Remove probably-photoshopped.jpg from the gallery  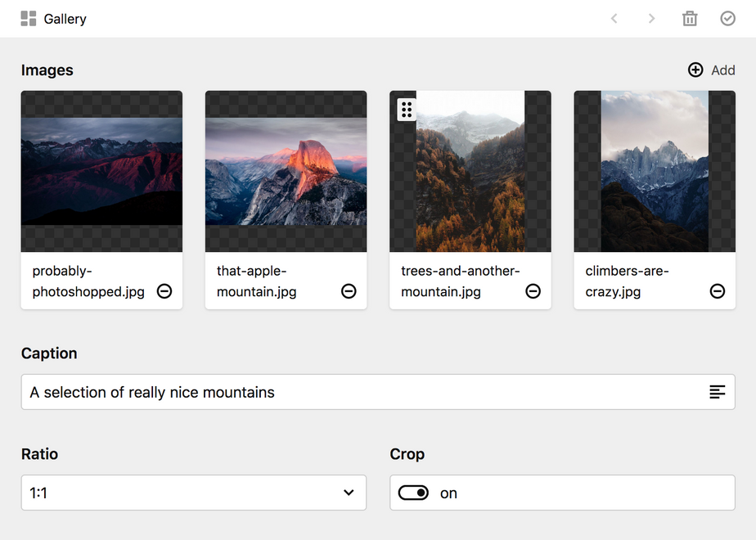click(x=164, y=291)
